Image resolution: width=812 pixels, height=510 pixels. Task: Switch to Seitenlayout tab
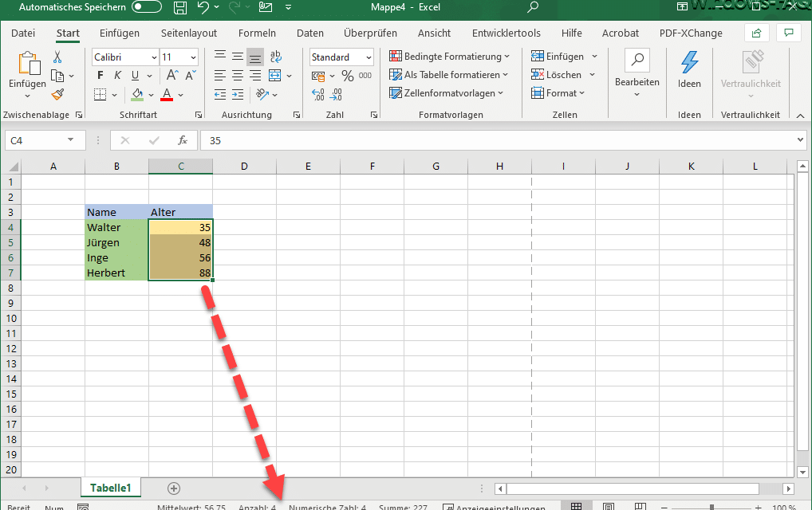point(189,33)
